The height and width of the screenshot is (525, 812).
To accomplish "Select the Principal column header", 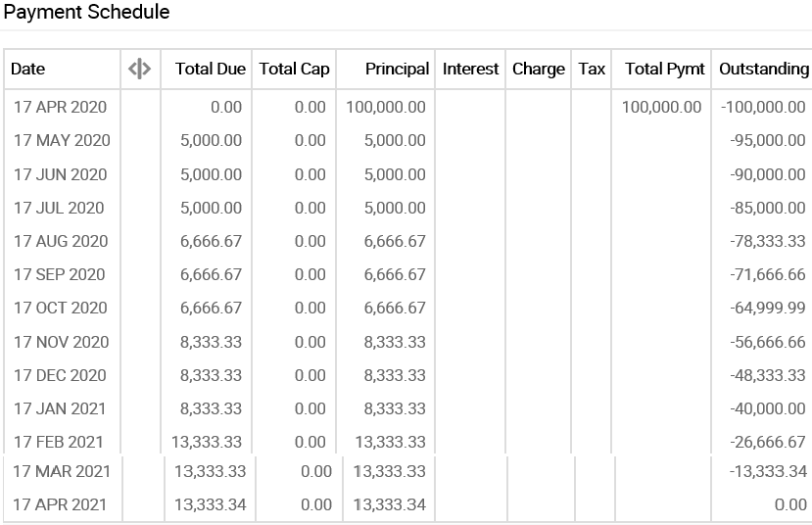I will (397, 69).
